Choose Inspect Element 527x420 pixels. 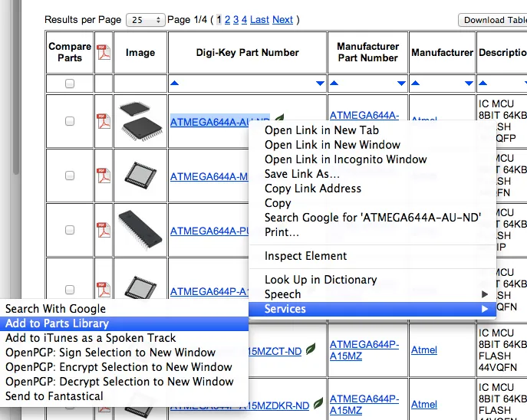click(372, 256)
